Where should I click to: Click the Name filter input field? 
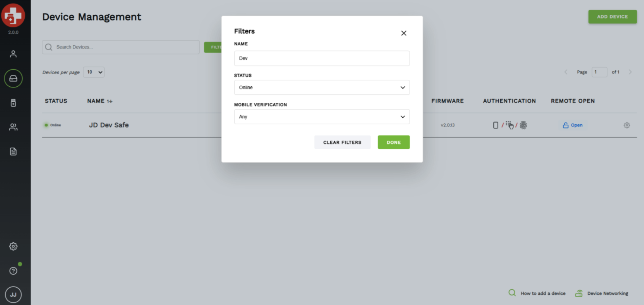(322, 58)
